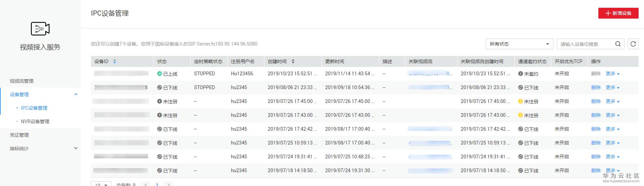644x186 pixels.
Task: Collapse the 设备管理 sidebar section
Action: pos(76,95)
